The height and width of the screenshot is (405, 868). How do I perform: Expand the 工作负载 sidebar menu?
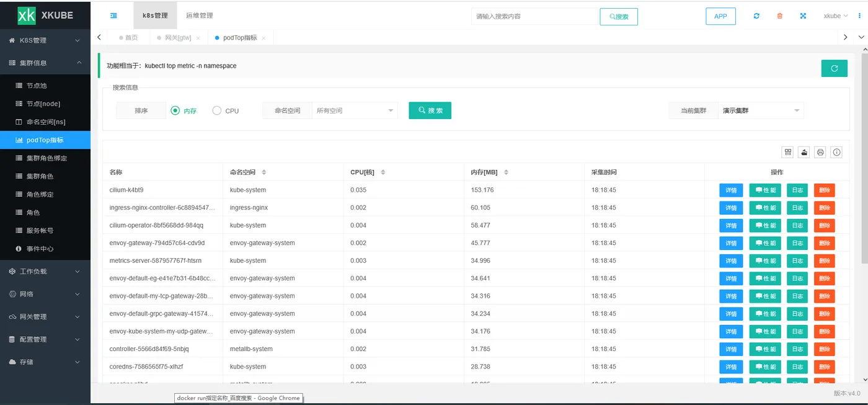tap(45, 271)
